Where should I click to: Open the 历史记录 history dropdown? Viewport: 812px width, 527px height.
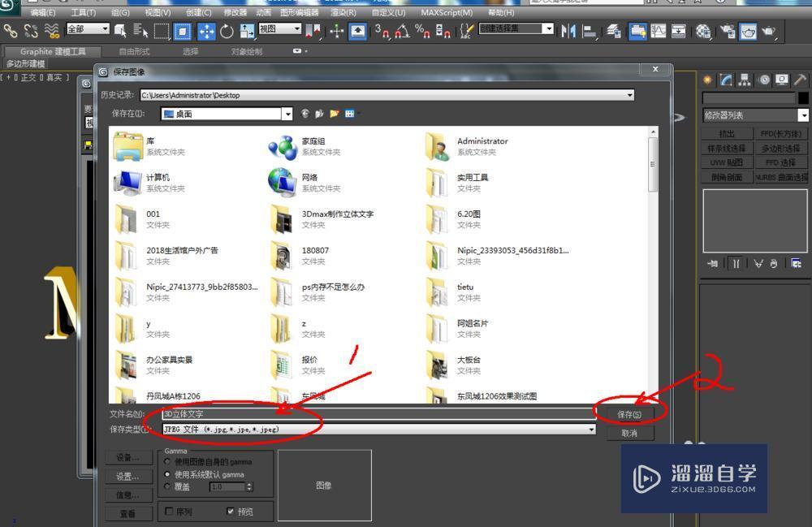click(631, 95)
